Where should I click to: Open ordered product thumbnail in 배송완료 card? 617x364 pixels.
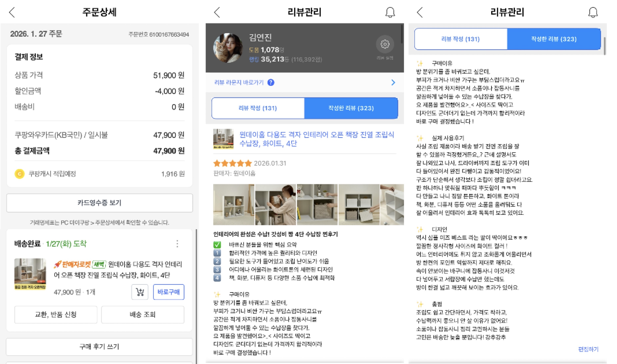[30, 274]
